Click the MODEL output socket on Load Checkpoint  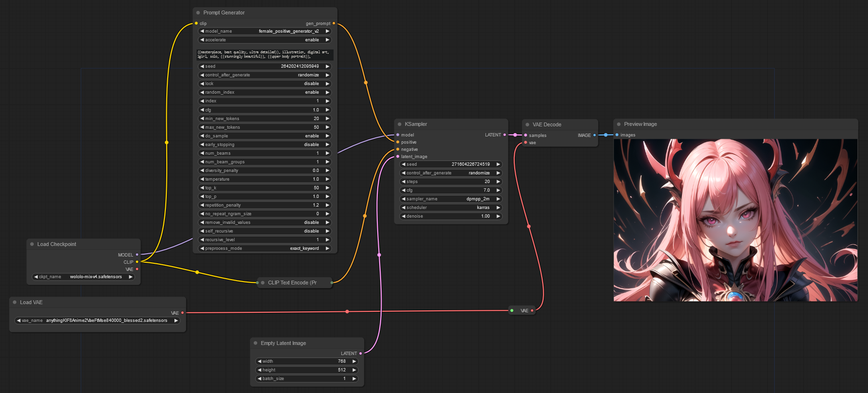137,255
